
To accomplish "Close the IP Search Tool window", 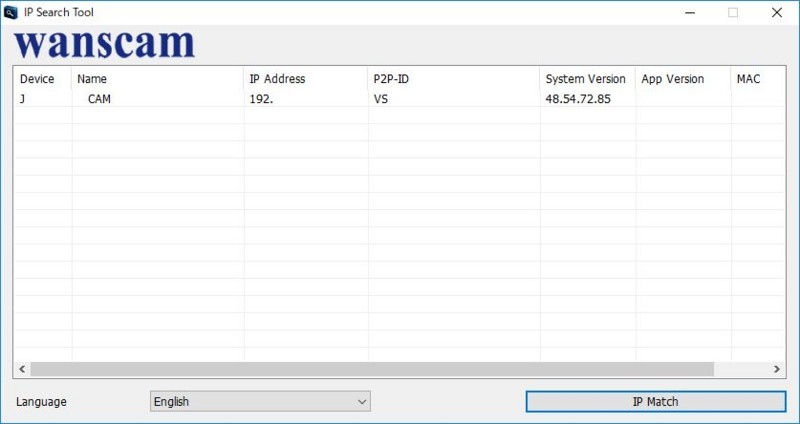I will (x=777, y=13).
